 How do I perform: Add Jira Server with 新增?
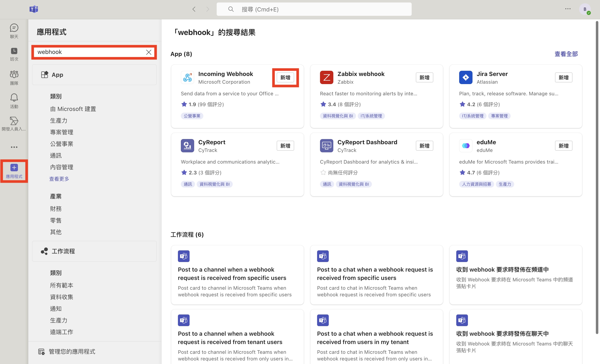pyautogui.click(x=564, y=78)
